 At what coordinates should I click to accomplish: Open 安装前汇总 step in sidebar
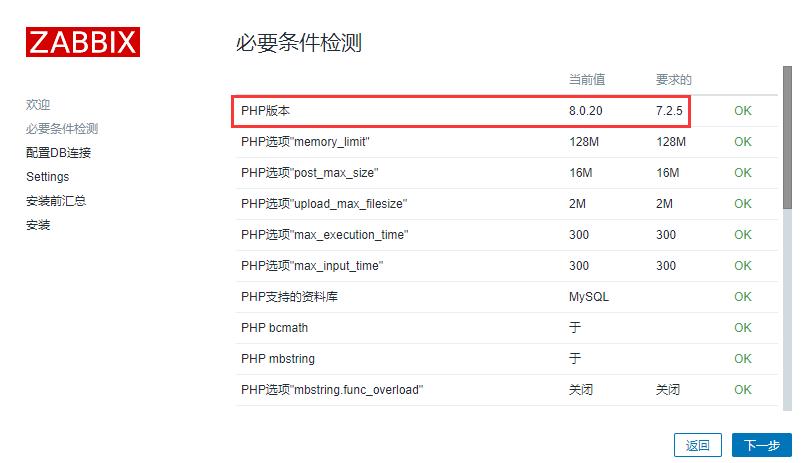[56, 200]
